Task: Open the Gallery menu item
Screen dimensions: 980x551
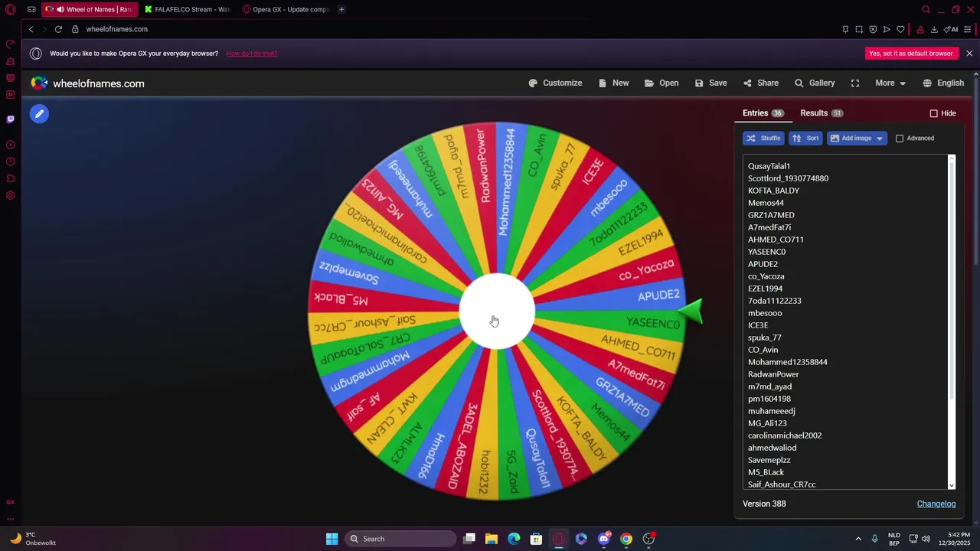Action: [815, 83]
